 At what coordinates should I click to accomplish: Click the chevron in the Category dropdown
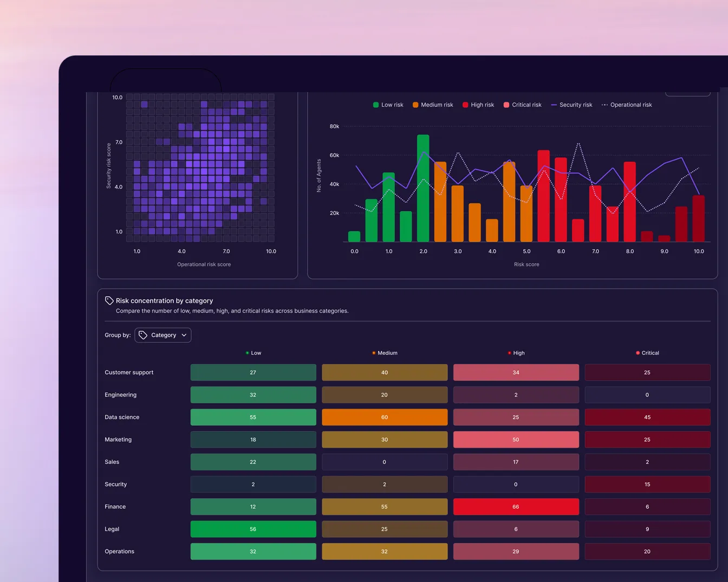point(184,335)
